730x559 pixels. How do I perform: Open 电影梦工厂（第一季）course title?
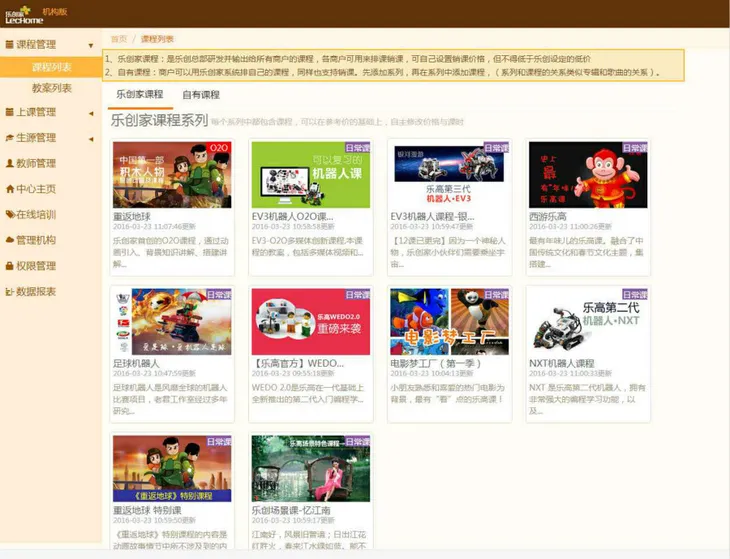coord(436,364)
